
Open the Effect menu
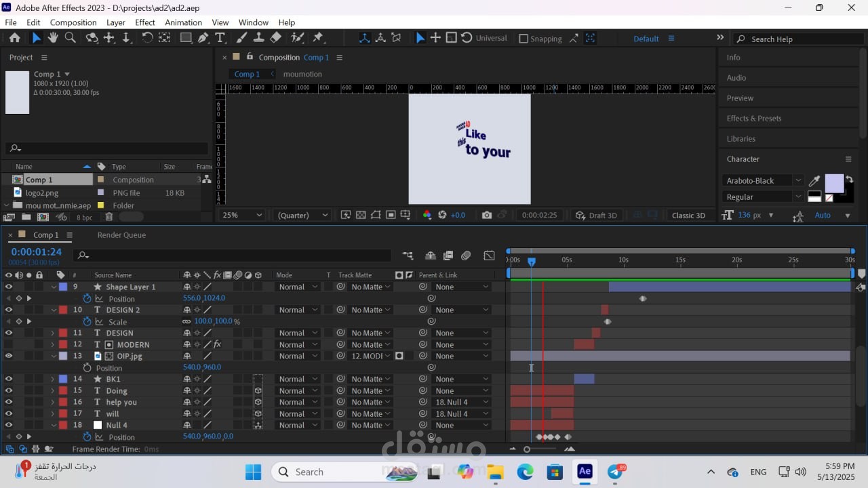(145, 22)
